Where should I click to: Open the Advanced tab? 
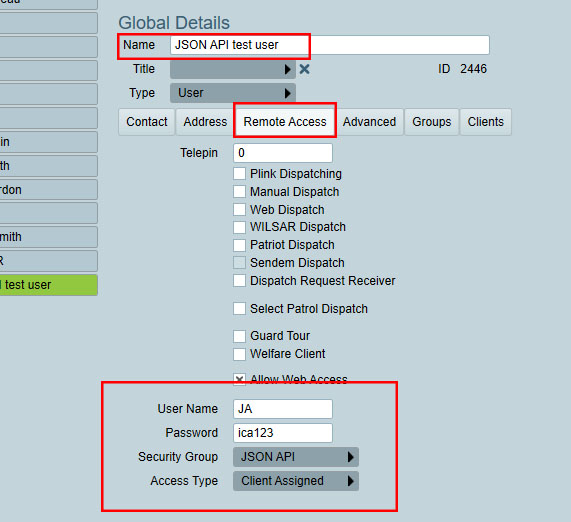click(369, 122)
